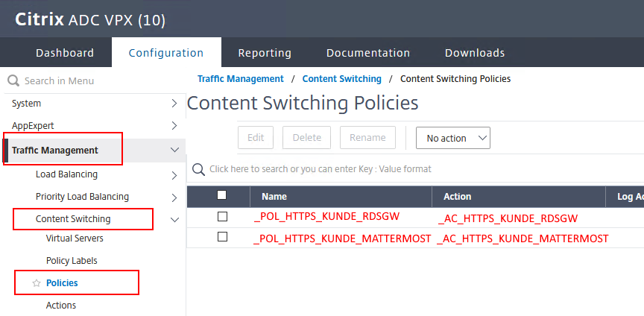Click the star icon beside Policies
Screen dimensions: 644x316
click(x=35, y=283)
